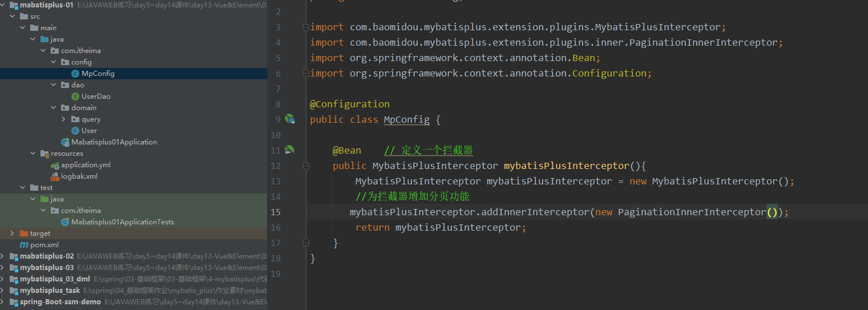Select Mabatisplus01ApplicationTests in the tree

(122, 222)
